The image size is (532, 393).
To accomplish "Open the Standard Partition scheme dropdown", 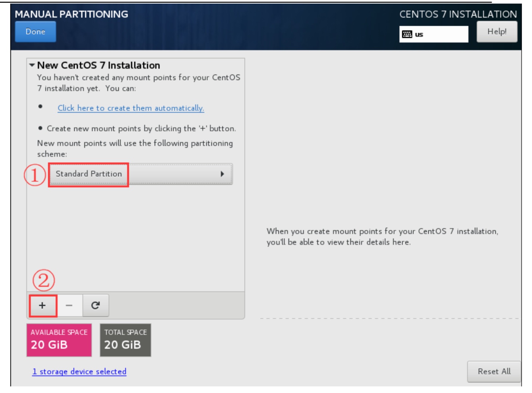I will 140,174.
